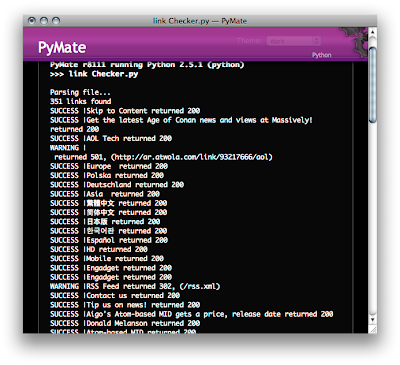Image resolution: width=400 pixels, height=365 pixels.
Task: Click the 'Polska returned 200' line
Action: [x=107, y=175]
